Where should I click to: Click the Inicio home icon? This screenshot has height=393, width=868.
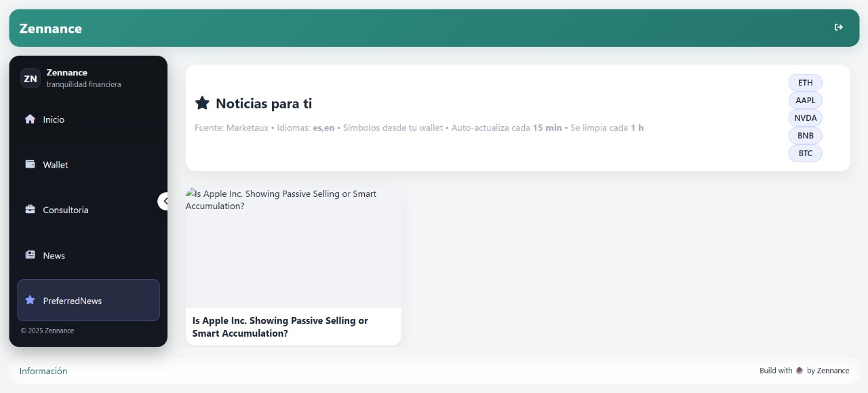(x=30, y=119)
